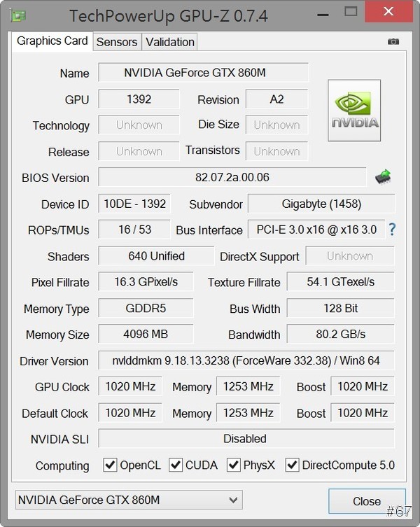Click the Transistors field showing Unknown
420x527 pixels.
coord(276,151)
